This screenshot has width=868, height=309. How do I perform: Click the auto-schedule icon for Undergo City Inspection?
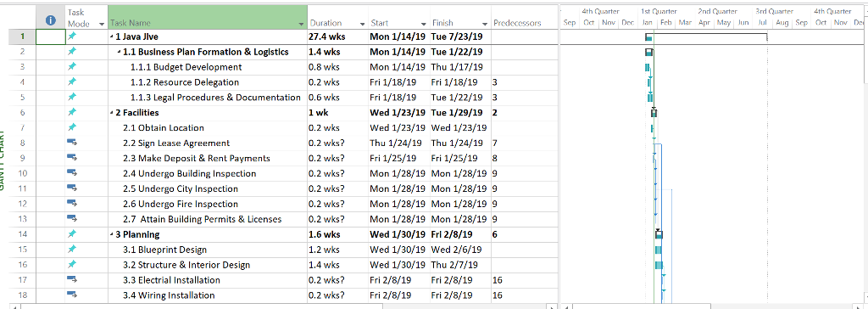pyautogui.click(x=72, y=188)
